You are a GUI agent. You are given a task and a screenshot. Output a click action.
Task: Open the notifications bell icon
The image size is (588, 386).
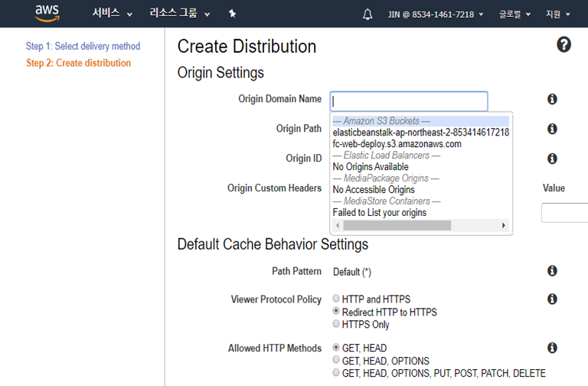pos(367,15)
